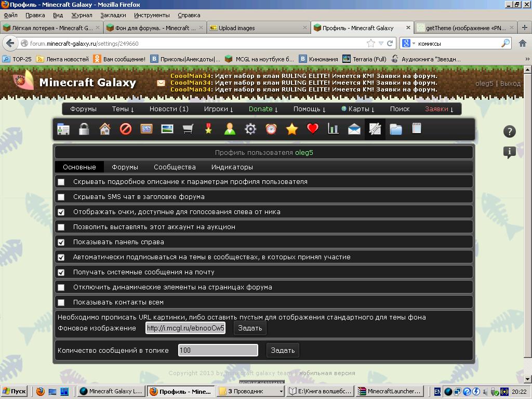
Task: Toggle 'Скрывать подробное описание' checkbox
Action: pos(61,182)
